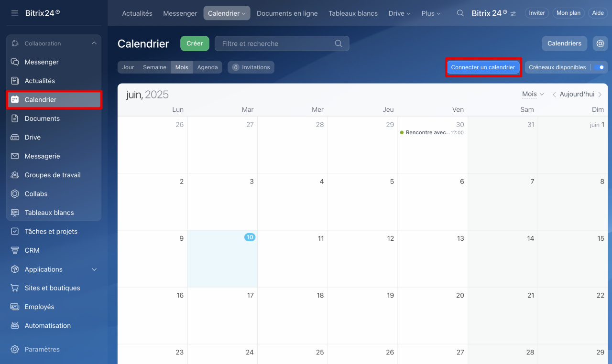Click the Tâches et projets checkbox icon
The height and width of the screenshot is (364, 612).
(x=15, y=232)
